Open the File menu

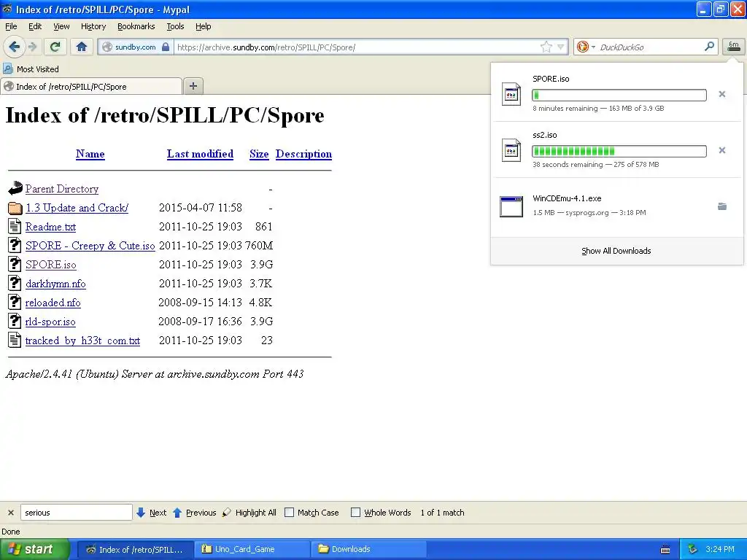coord(11,26)
